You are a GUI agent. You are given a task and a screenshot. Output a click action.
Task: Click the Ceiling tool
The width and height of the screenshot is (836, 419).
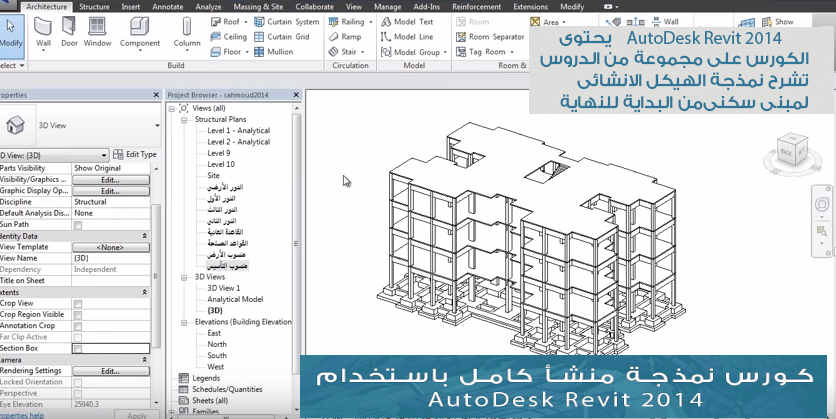[228, 37]
